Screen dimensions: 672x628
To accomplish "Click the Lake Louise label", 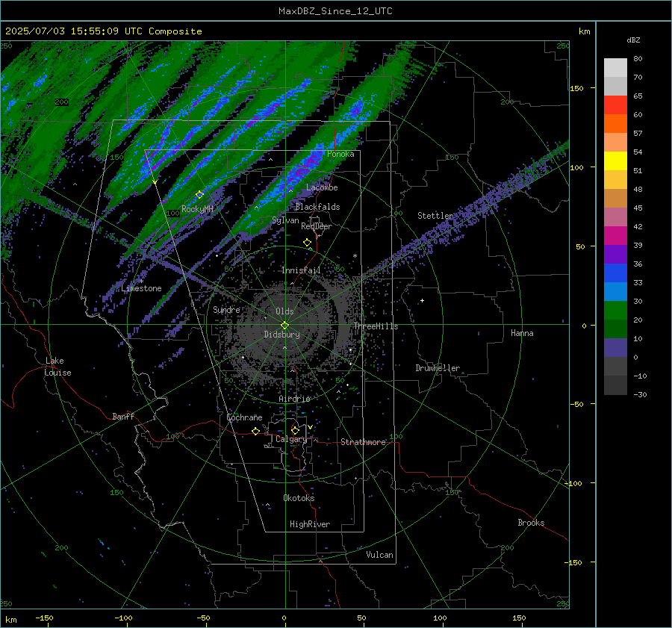I will (x=58, y=367).
